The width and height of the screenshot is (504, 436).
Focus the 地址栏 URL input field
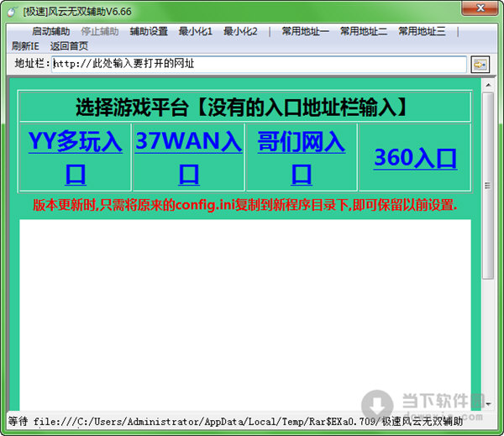coord(259,64)
